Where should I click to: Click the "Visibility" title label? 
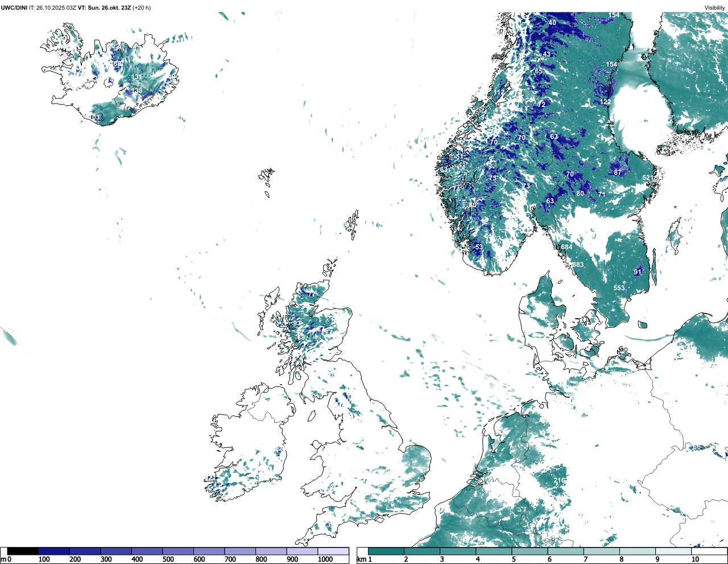click(x=714, y=7)
